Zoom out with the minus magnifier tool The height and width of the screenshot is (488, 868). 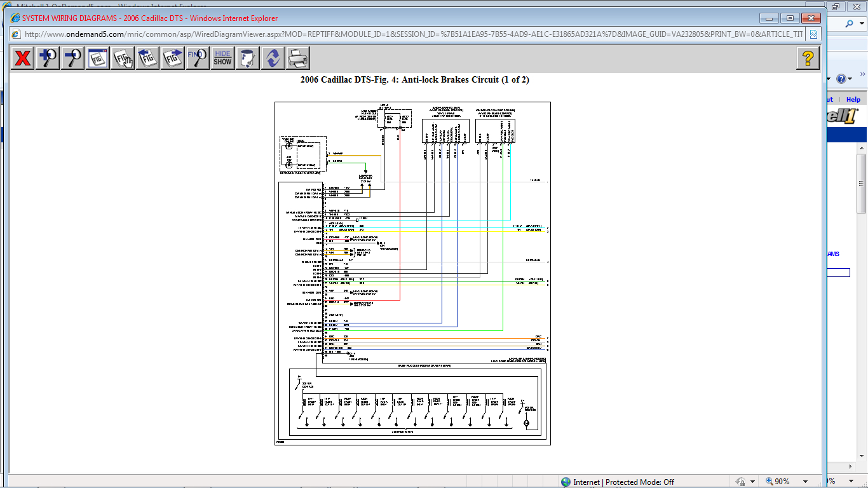pyautogui.click(x=72, y=58)
